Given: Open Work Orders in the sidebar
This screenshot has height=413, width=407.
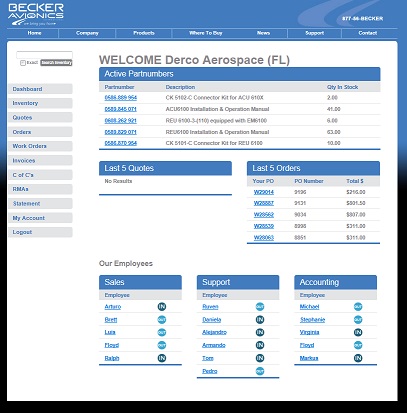Looking at the screenshot, I should [x=40, y=146].
